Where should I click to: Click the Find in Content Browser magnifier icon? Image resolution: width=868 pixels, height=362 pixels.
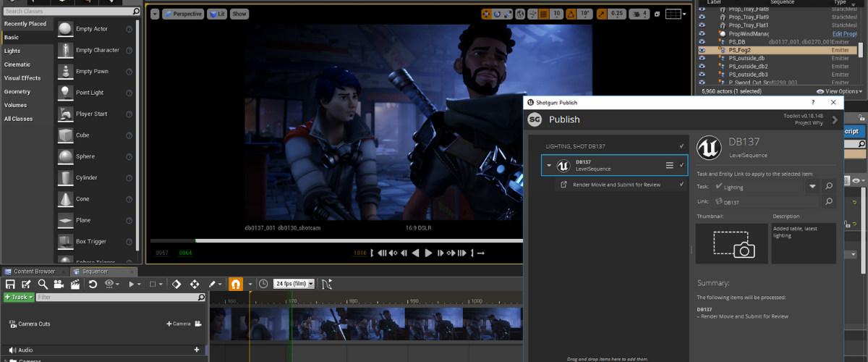coord(43,285)
